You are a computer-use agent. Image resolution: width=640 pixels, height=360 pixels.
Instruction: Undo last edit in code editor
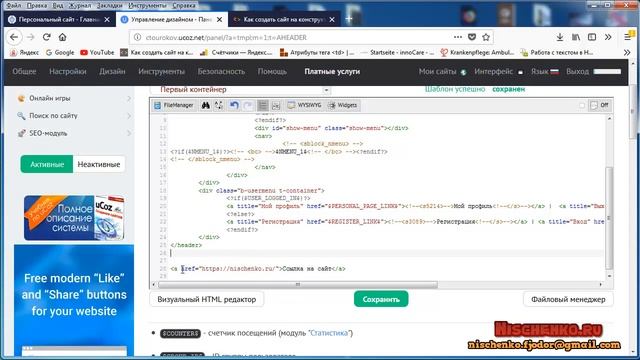(234, 105)
